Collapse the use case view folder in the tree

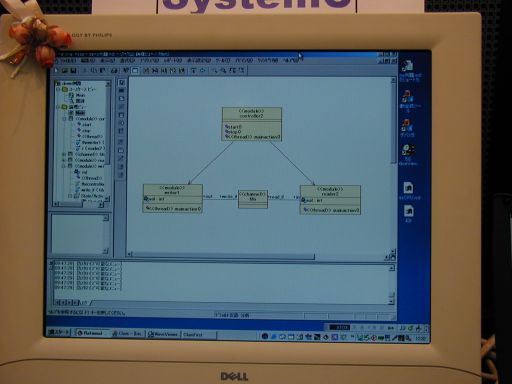click(x=59, y=89)
